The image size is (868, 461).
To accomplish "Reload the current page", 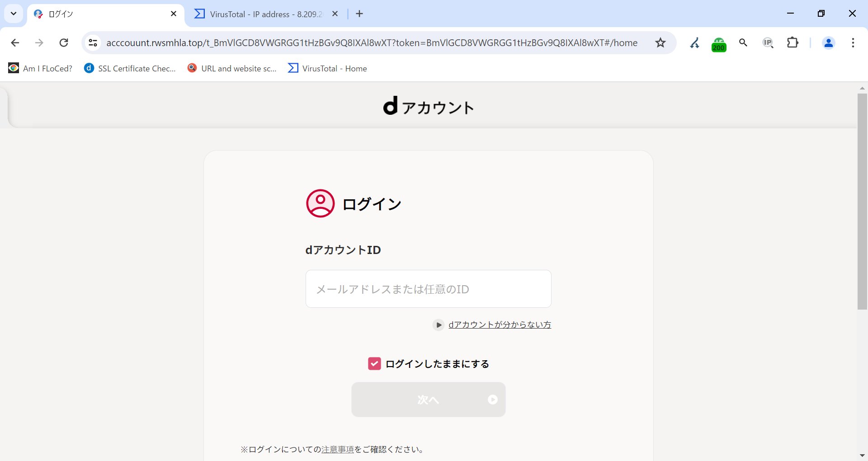I will 64,43.
